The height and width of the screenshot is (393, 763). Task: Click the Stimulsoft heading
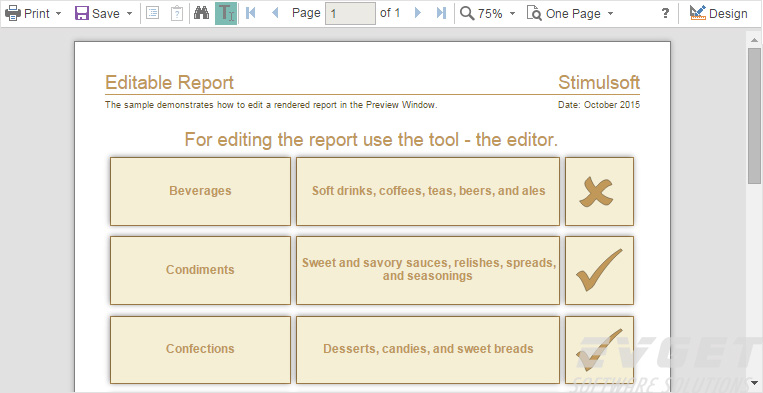click(599, 83)
